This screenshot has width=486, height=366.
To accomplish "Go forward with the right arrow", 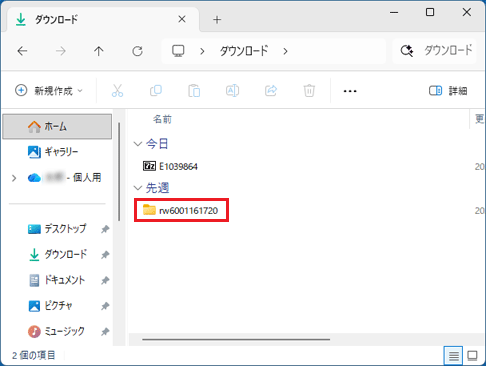I will pos(61,51).
